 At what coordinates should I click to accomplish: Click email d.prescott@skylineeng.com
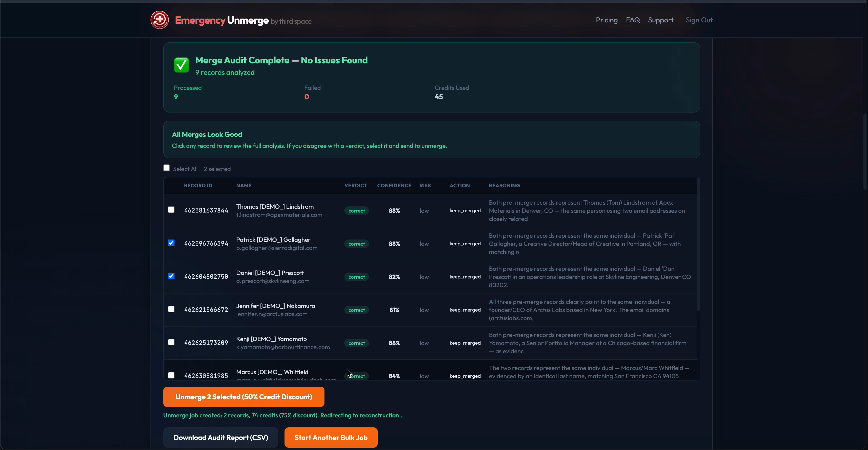(x=273, y=281)
